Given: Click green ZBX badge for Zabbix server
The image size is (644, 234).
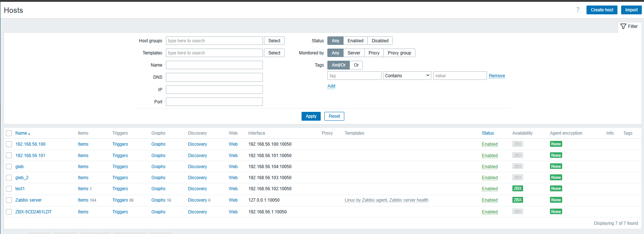Looking at the screenshot, I should 518,200.
